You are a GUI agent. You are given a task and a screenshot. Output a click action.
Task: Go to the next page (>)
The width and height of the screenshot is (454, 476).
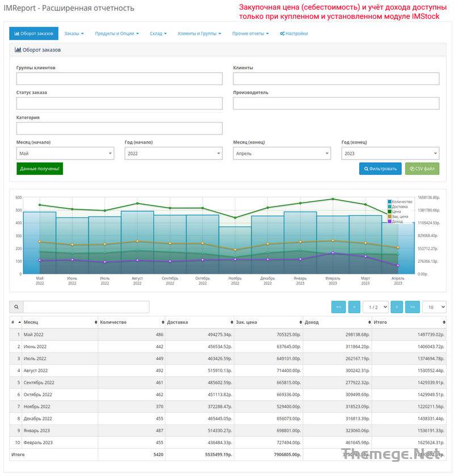397,307
